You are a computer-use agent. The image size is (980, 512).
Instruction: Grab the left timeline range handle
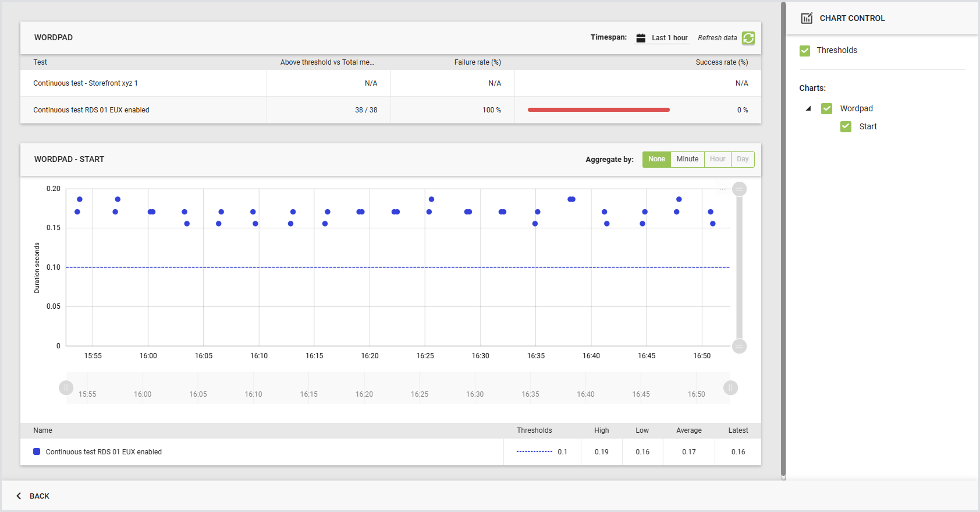[66, 388]
